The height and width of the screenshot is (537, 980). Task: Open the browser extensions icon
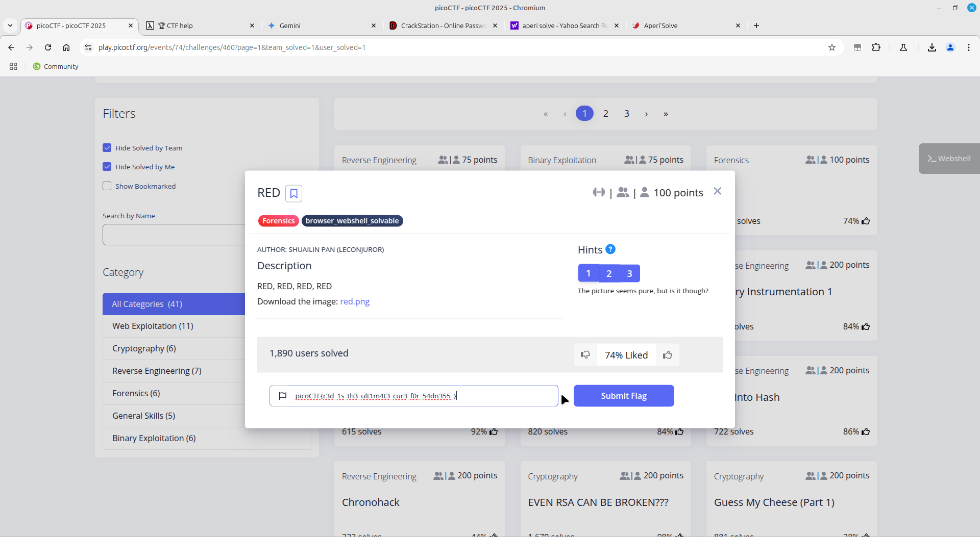coord(876,47)
